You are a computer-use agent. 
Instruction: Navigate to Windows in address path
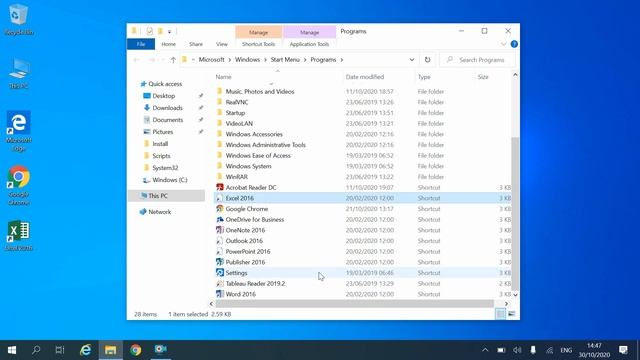(247, 60)
